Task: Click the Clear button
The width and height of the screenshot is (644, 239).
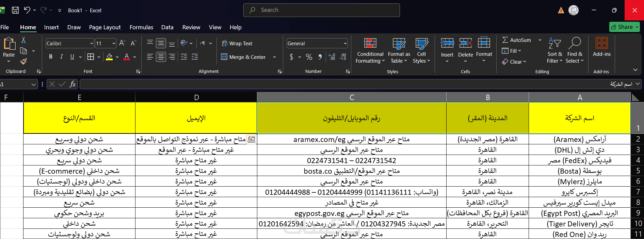Action: point(514,62)
